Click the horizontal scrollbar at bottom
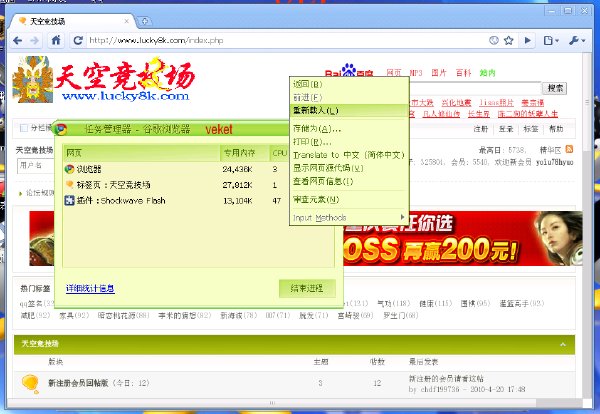Image resolution: width=600 pixels, height=414 pixels. (272, 403)
